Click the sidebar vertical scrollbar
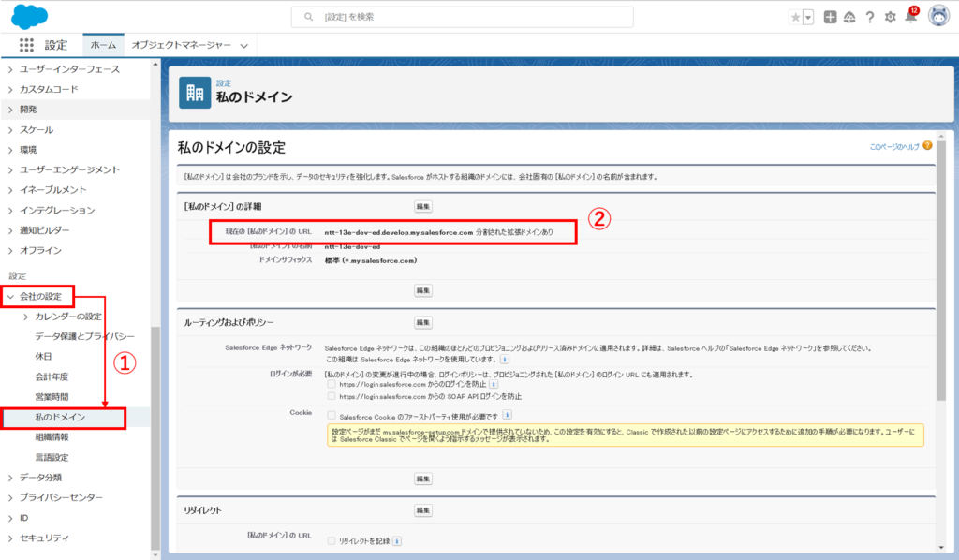This screenshot has width=959, height=560. click(x=155, y=437)
